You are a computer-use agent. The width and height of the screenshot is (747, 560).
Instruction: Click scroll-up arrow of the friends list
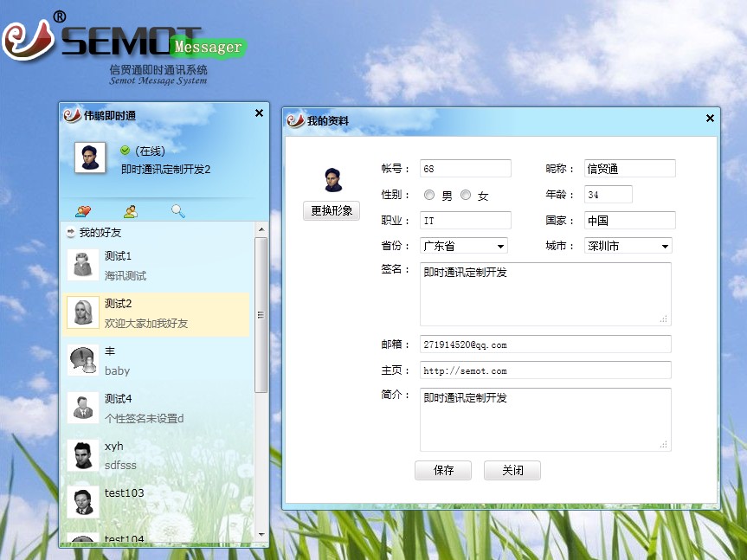(x=261, y=229)
